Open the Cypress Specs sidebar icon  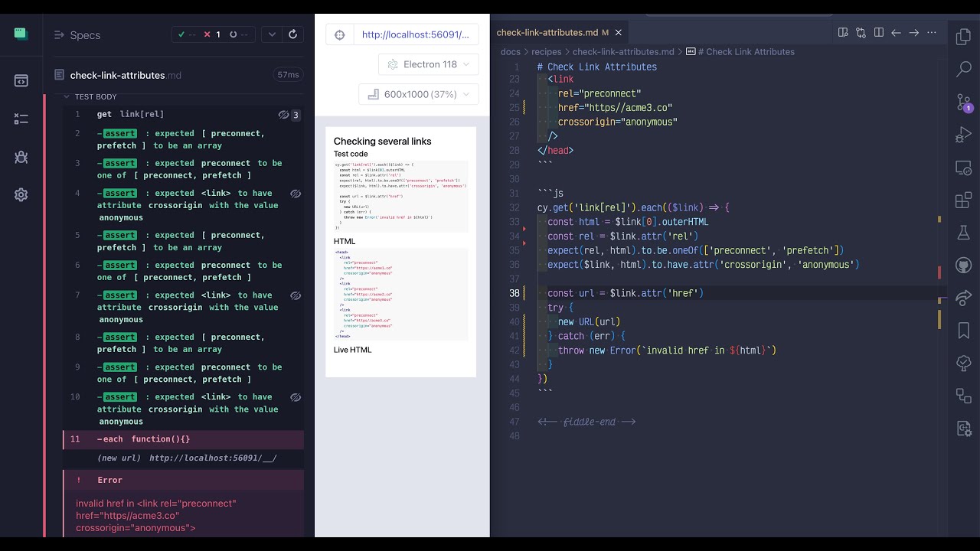tap(21, 80)
